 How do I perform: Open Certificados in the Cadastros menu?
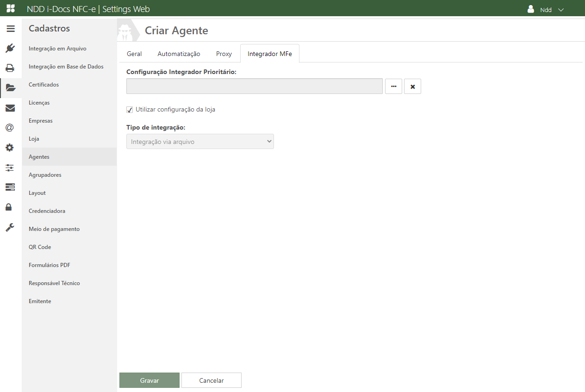44,85
